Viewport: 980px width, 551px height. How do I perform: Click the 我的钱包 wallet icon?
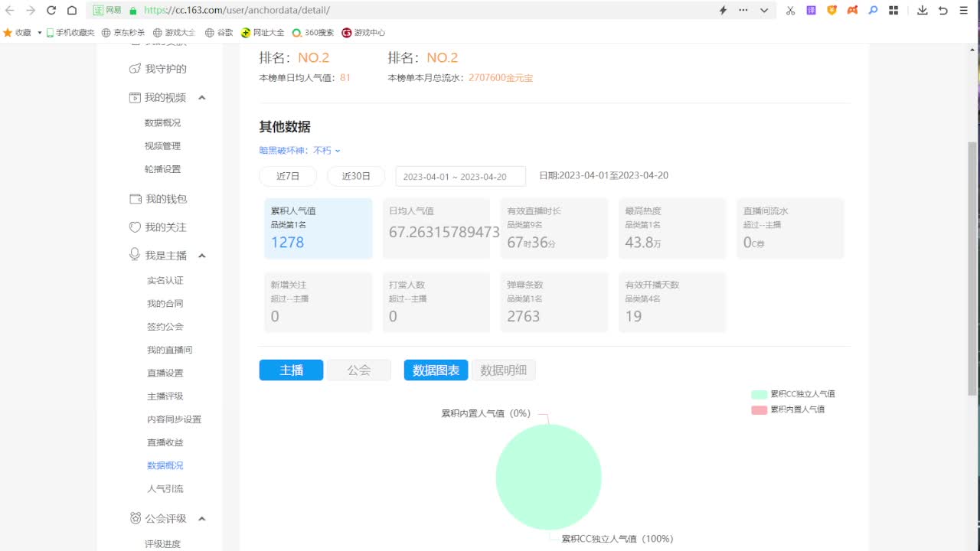[x=136, y=199]
